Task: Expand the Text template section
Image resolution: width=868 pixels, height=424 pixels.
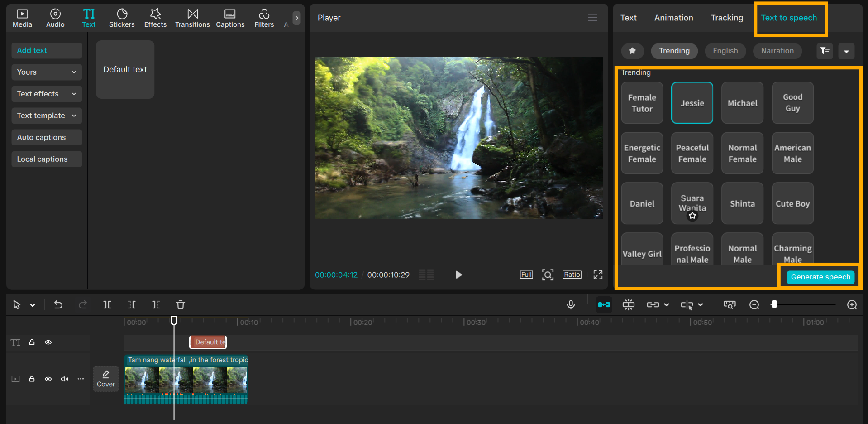Action: pos(47,116)
